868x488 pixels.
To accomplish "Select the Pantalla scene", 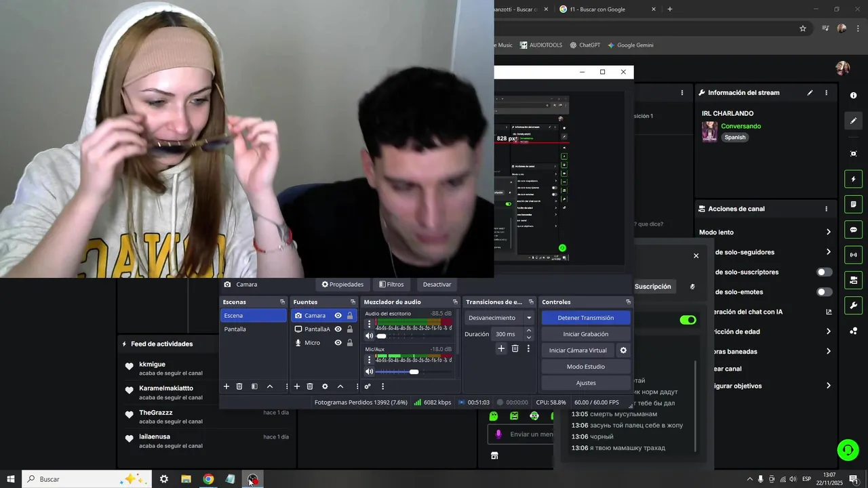I will [x=254, y=329].
